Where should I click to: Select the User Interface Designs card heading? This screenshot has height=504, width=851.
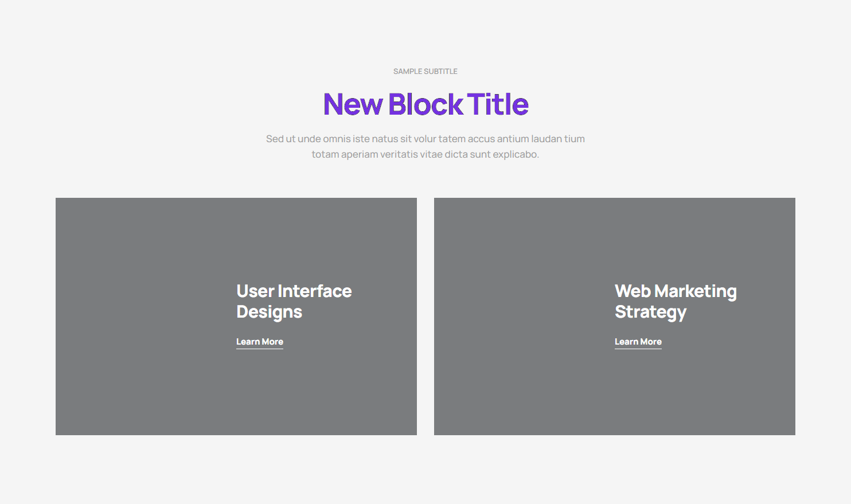[294, 301]
